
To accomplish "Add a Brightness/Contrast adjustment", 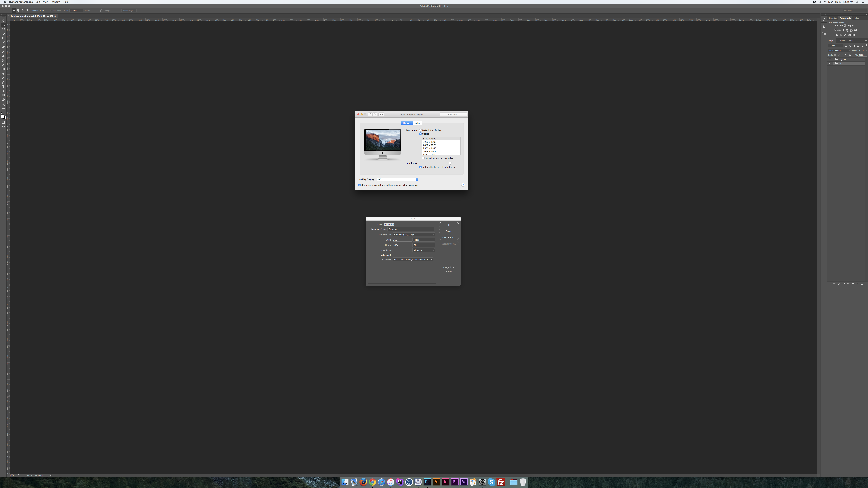I will click(837, 26).
